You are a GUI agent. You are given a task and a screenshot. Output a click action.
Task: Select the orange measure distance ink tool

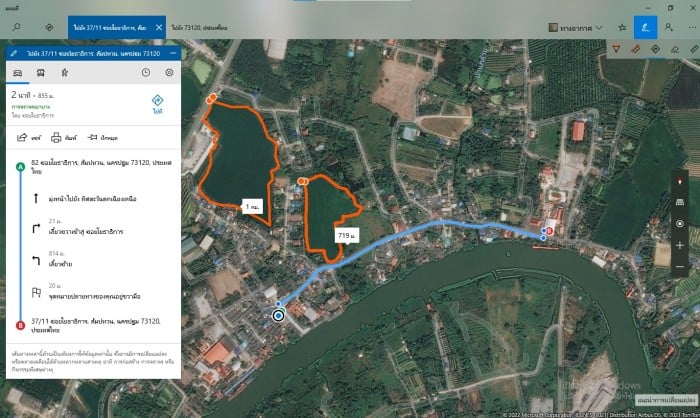[x=636, y=49]
